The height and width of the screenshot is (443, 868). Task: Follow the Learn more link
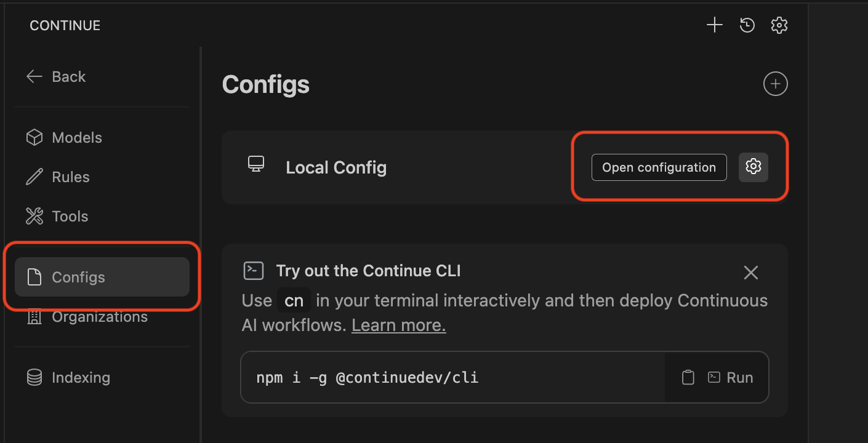tap(398, 325)
